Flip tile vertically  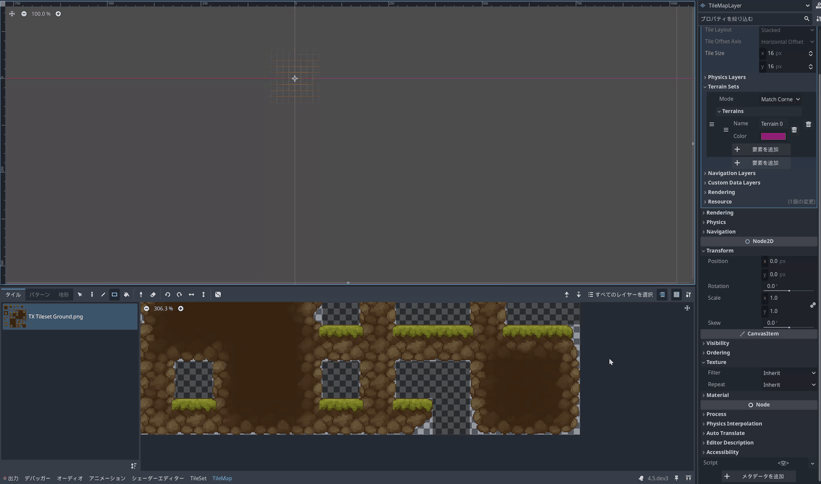pyautogui.click(x=203, y=294)
